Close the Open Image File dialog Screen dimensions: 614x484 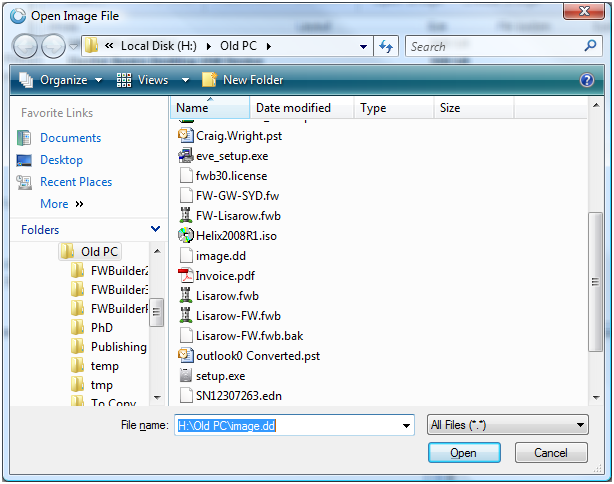pyautogui.click(x=583, y=11)
